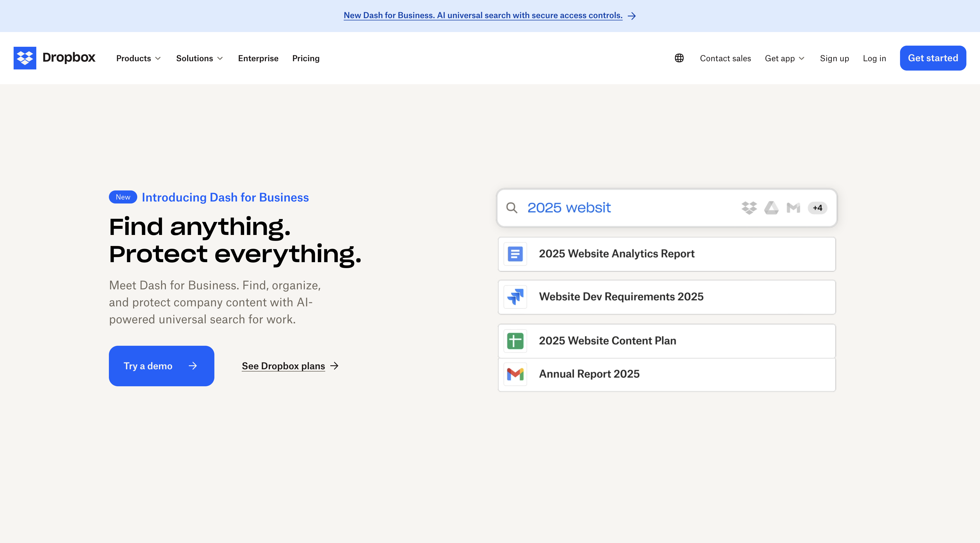Click the arrow inside Try a demo button
Viewport: 980px width, 543px height.
click(x=193, y=366)
